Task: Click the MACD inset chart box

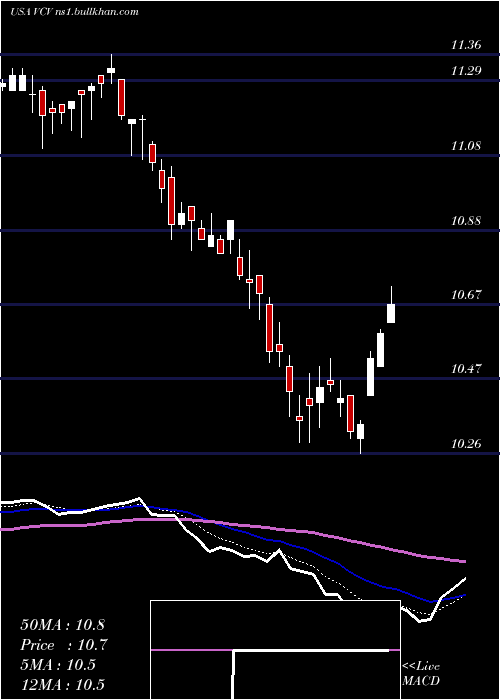Action: [275, 650]
